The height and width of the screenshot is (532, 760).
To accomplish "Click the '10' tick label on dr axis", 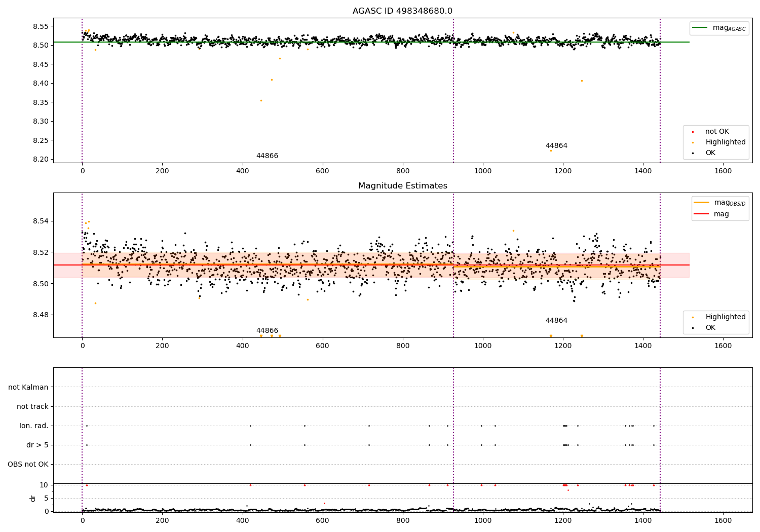I will pyautogui.click(x=44, y=485).
